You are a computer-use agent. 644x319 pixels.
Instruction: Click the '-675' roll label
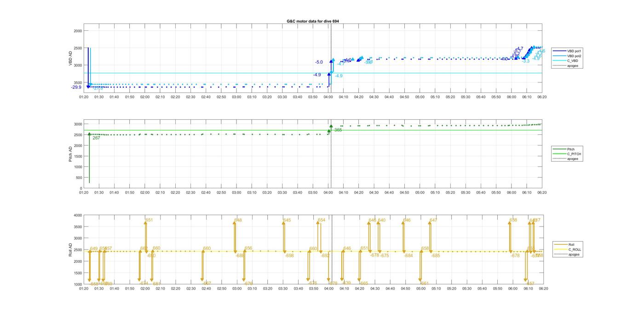pyautogui.click(x=384, y=255)
